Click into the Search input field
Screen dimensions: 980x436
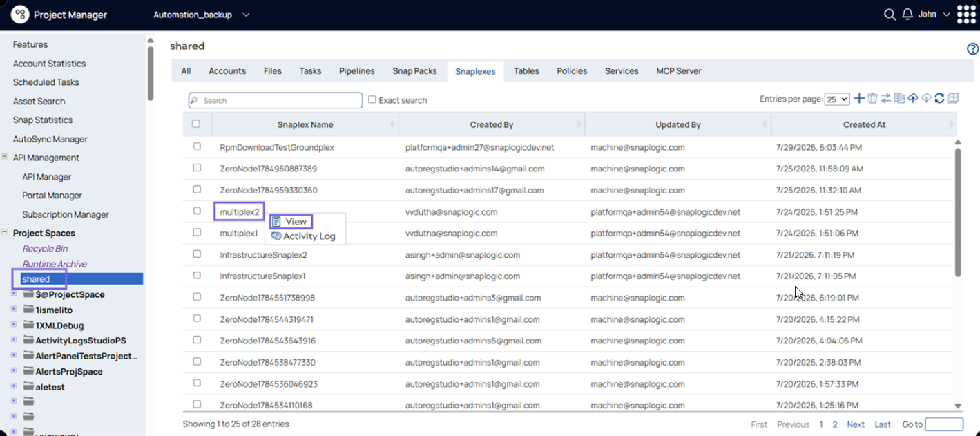point(276,100)
